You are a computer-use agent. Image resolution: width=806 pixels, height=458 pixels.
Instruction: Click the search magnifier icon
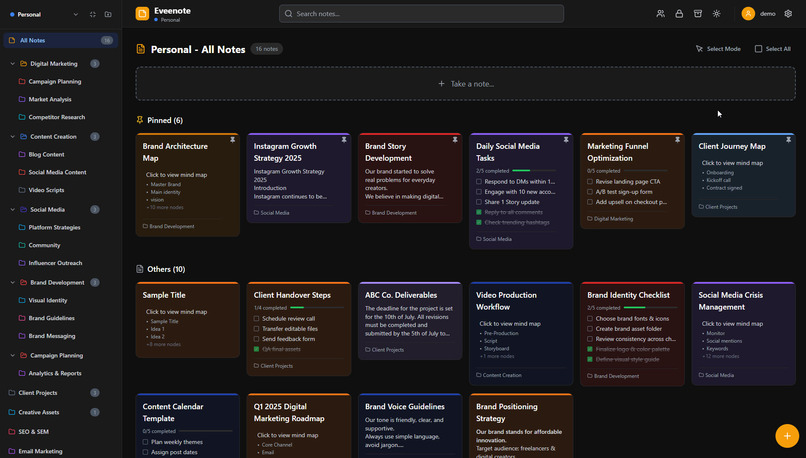click(288, 14)
